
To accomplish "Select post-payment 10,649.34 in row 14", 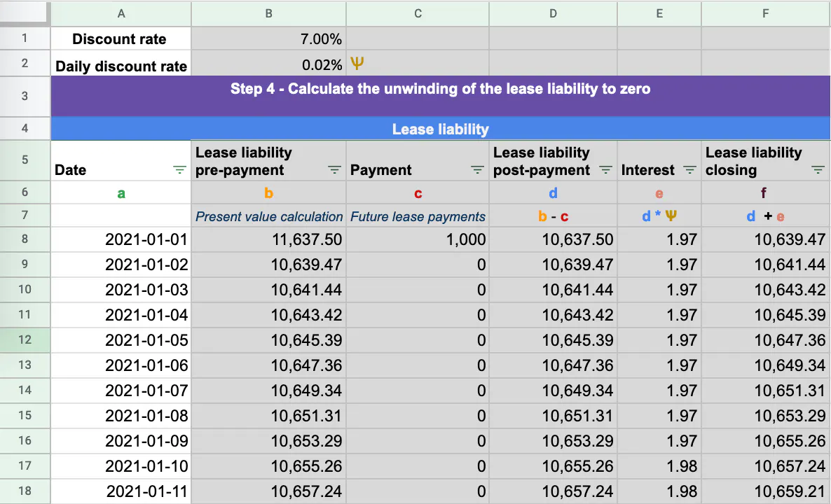I will click(x=554, y=390).
